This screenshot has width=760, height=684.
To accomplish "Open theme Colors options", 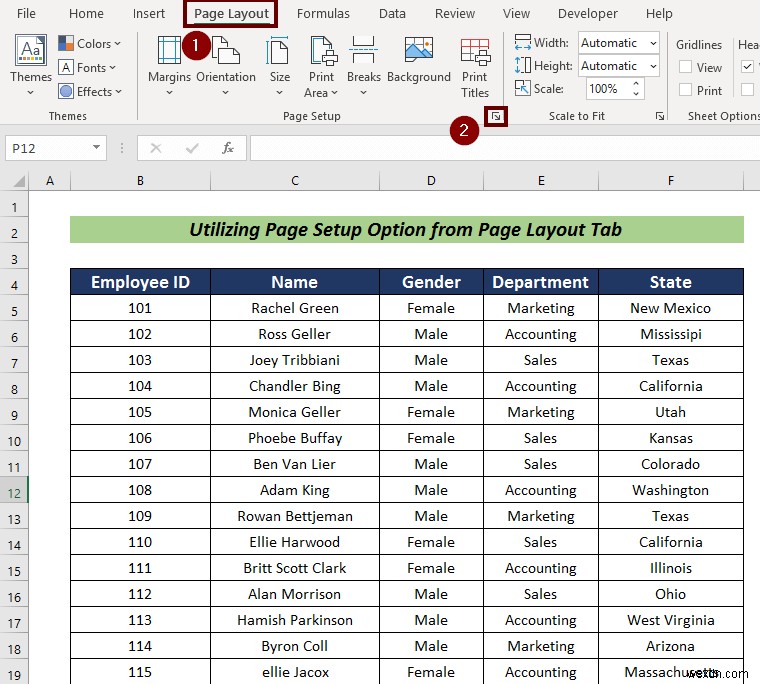I will tap(89, 44).
